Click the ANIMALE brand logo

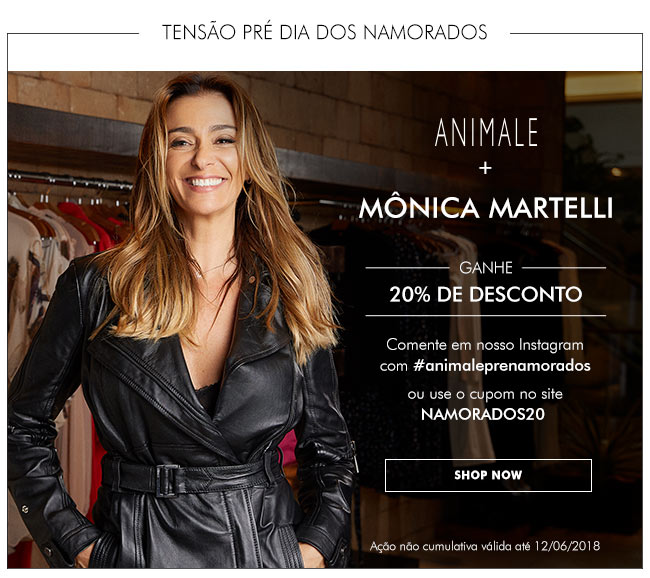point(486,132)
